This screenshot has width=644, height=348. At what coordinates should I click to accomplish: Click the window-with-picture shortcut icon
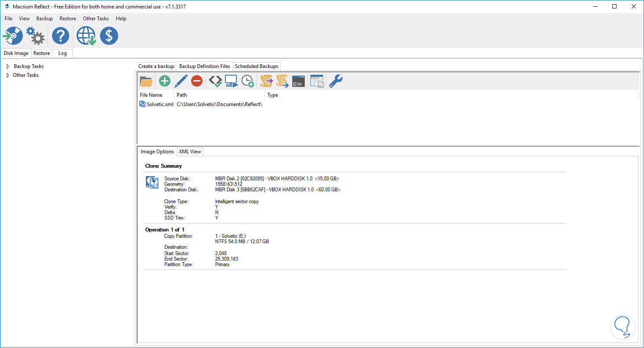tap(317, 81)
